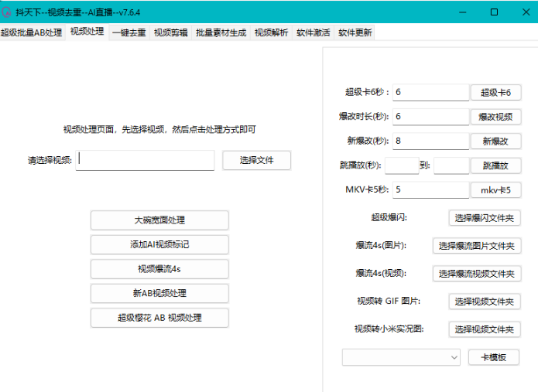Edit the 爆改时长(秒) field
This screenshot has height=392, width=538.
(x=430, y=117)
